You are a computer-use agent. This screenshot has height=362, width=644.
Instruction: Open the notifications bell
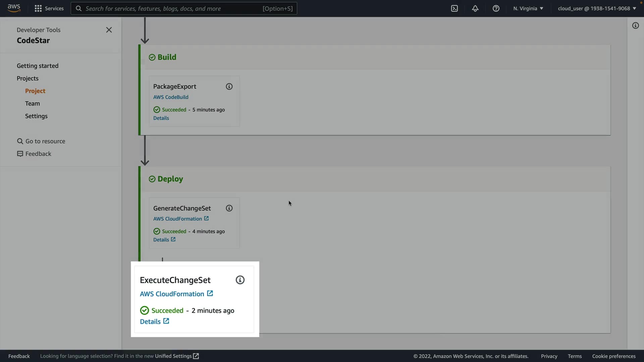[x=475, y=9]
